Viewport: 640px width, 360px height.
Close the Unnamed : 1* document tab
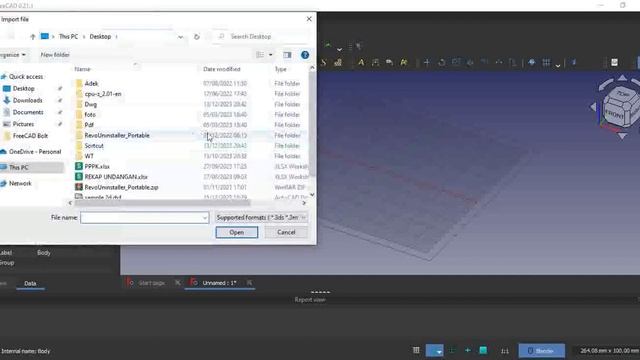point(249,283)
